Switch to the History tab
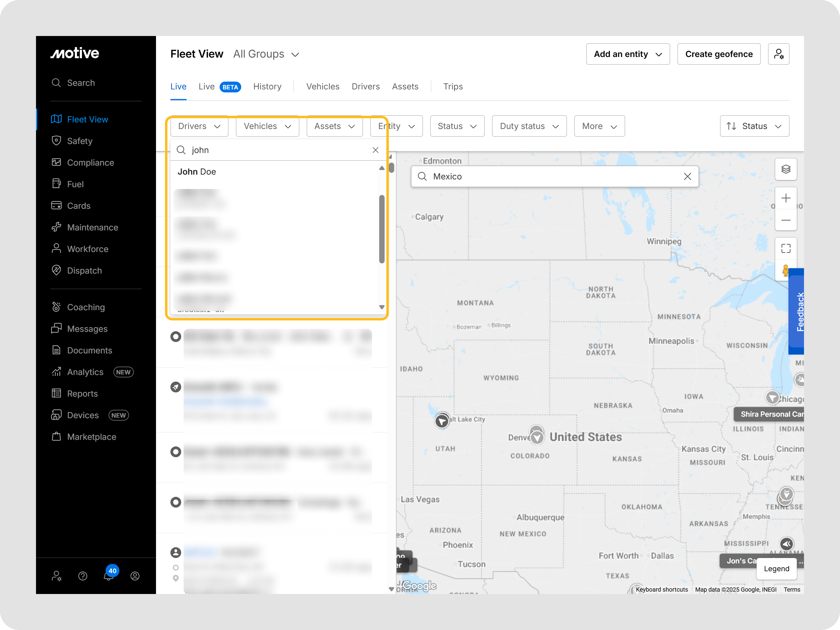This screenshot has height=630, width=840. 267,87
